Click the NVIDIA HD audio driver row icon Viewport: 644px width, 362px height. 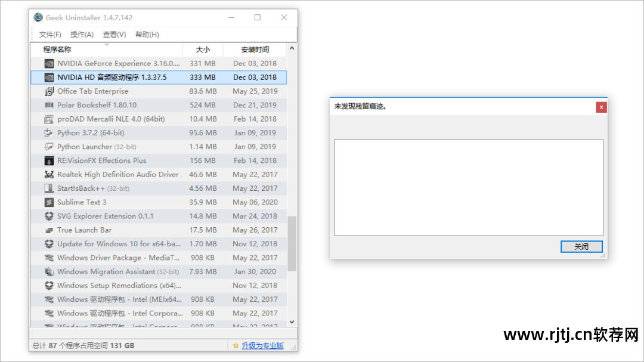(49, 78)
